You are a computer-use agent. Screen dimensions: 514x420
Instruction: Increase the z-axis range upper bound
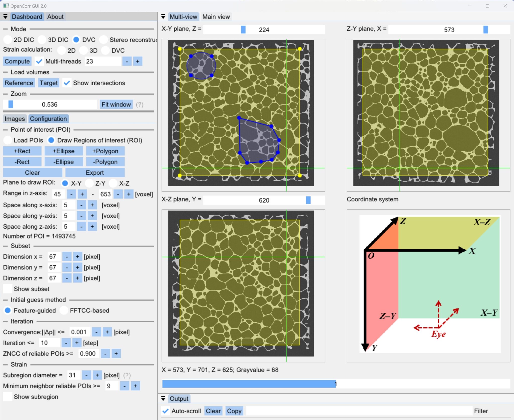(x=129, y=194)
